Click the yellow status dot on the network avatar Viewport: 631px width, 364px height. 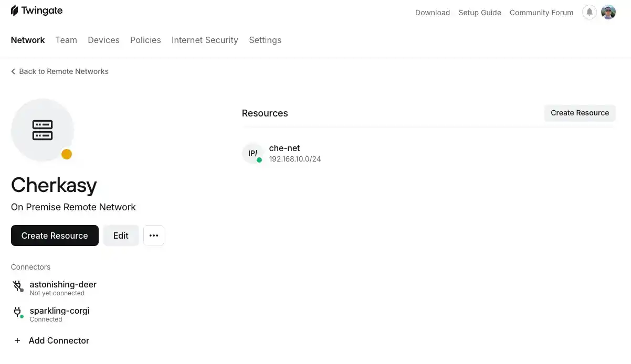pyautogui.click(x=67, y=154)
